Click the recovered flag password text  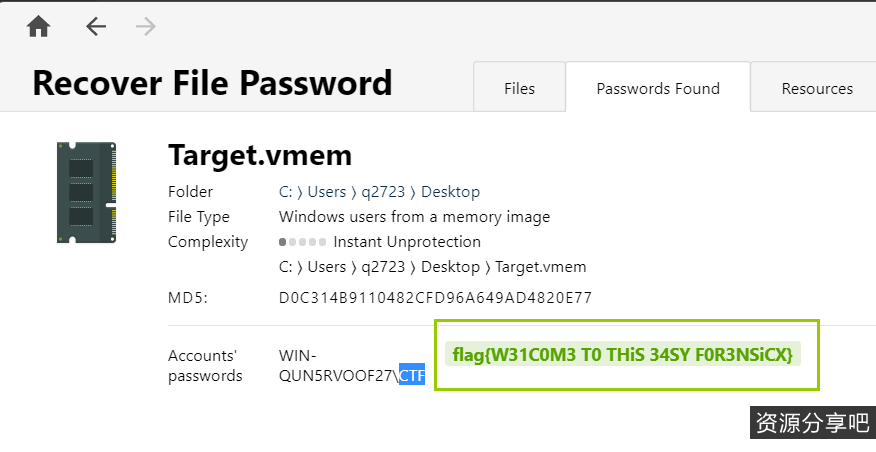pyautogui.click(x=622, y=355)
